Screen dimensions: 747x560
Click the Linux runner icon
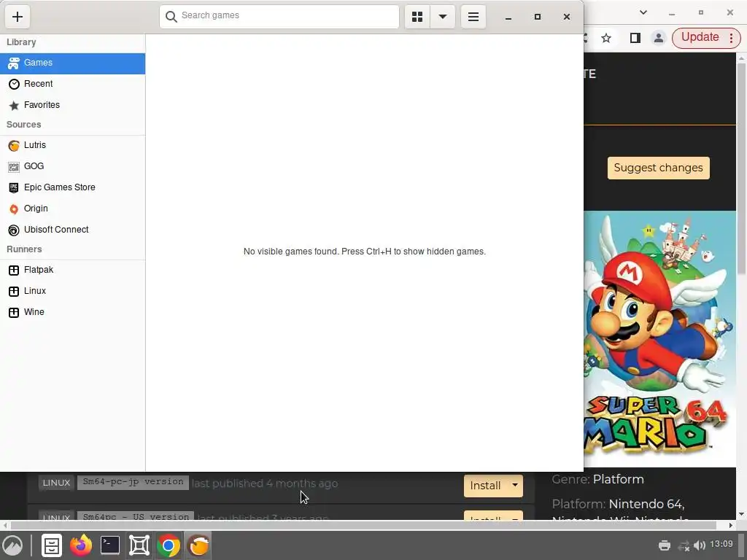tap(14, 292)
